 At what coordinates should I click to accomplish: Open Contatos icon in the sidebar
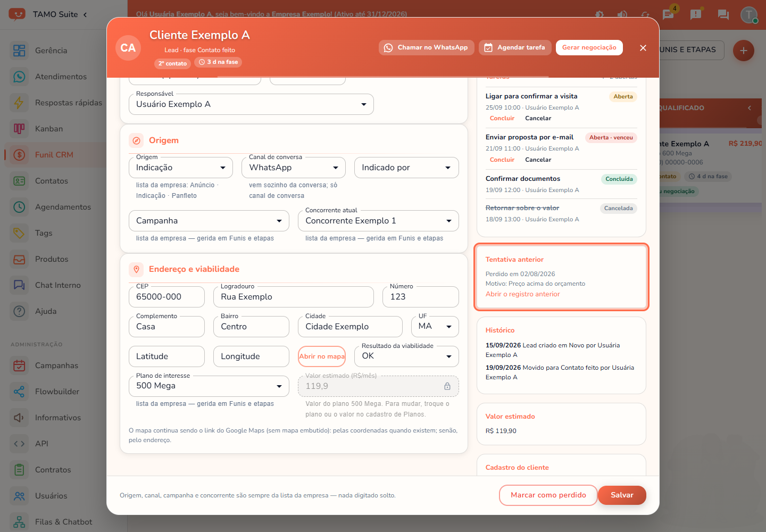tap(19, 181)
